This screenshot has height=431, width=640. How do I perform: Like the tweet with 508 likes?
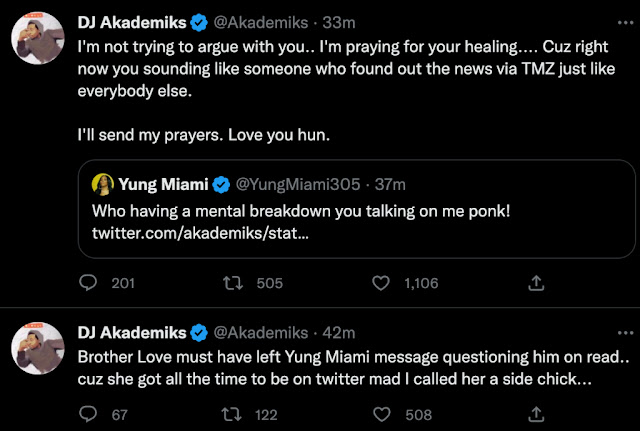pyautogui.click(x=379, y=413)
